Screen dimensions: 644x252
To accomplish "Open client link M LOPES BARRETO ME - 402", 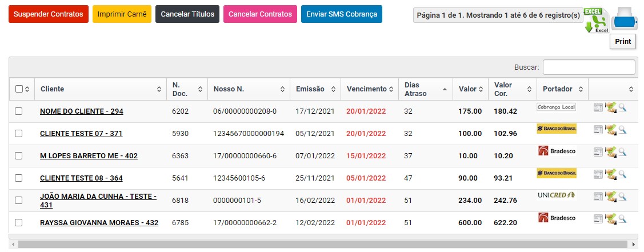I will pyautogui.click(x=89, y=156).
